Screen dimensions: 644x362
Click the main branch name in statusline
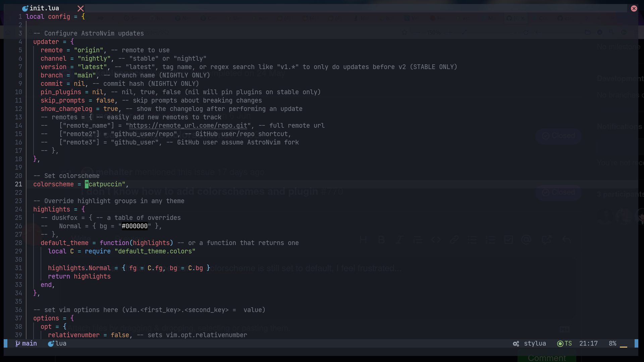(30, 344)
